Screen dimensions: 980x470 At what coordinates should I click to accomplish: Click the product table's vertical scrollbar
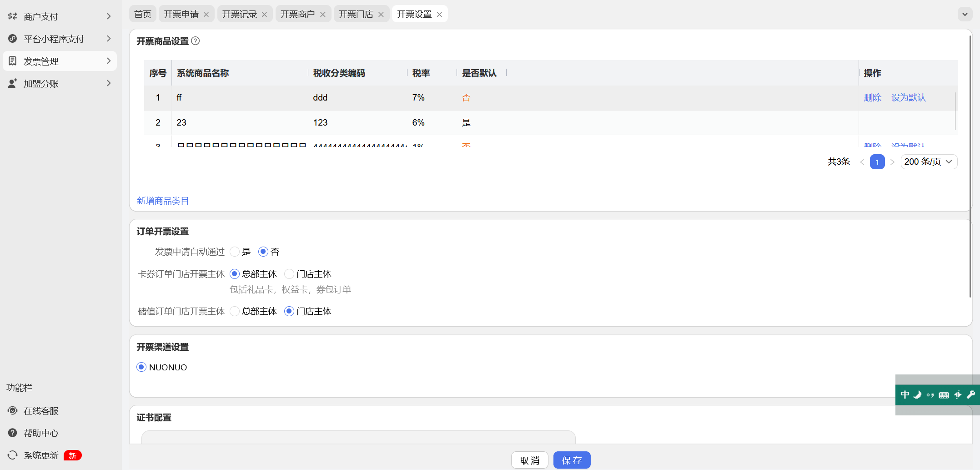click(955, 111)
